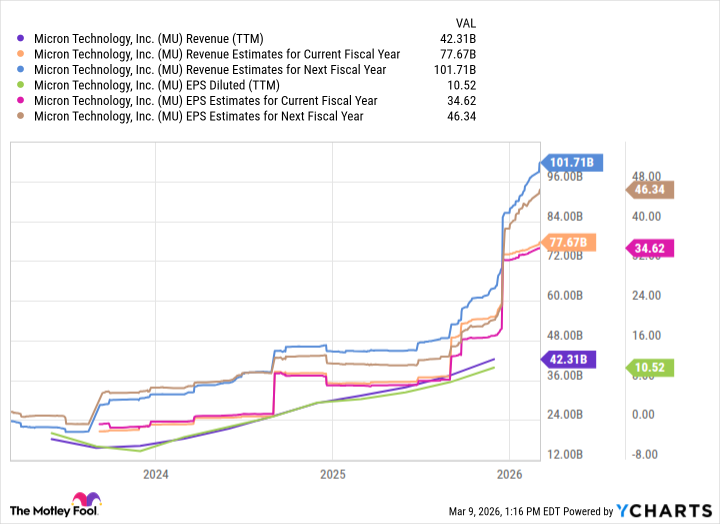Click the Micron Revenue (TTM) legend label

148,39
